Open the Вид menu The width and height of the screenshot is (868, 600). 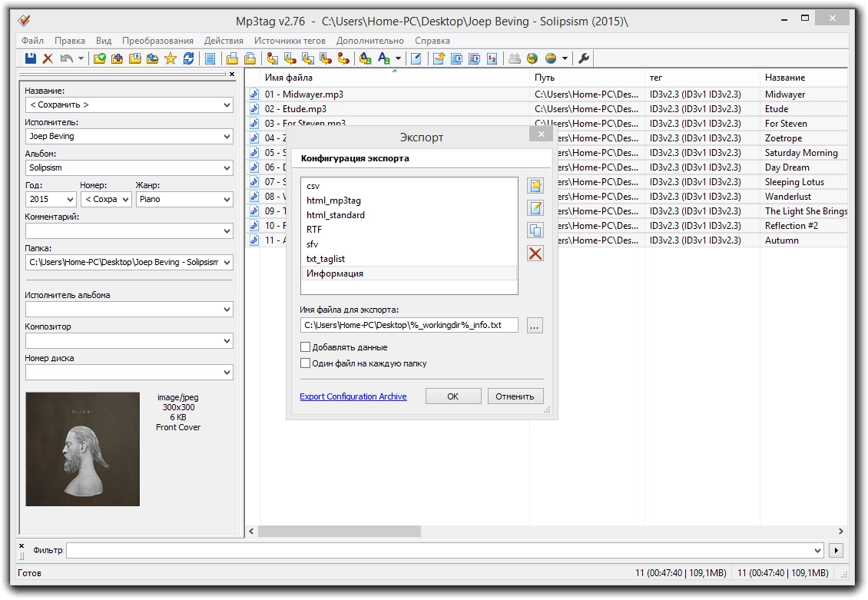[x=104, y=41]
